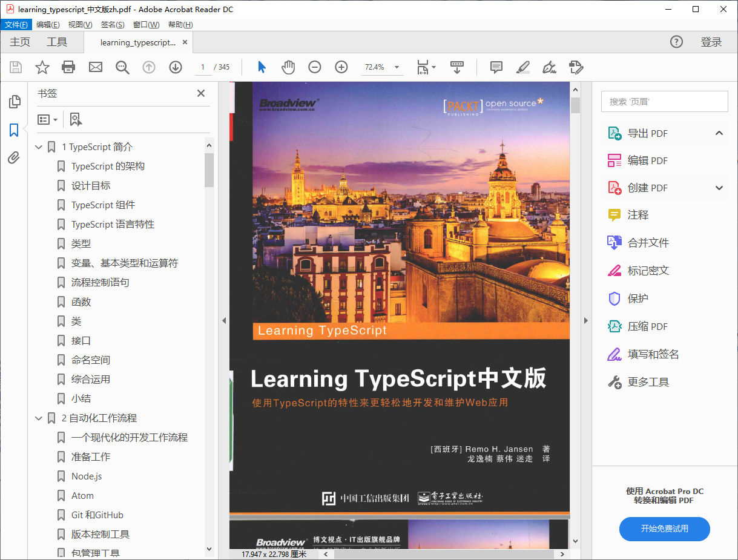
Task: Open the bookmark options list dropdown
Action: 48,119
